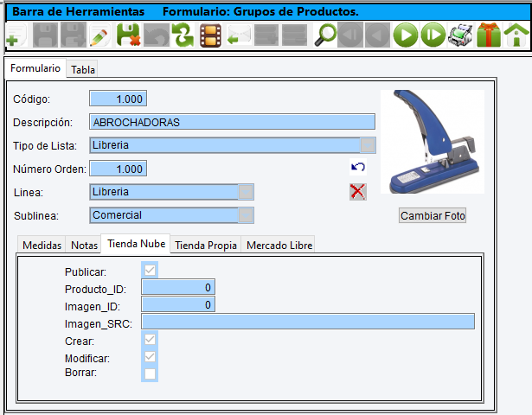Click the grayed-out save floppy disk icon

[45, 35]
